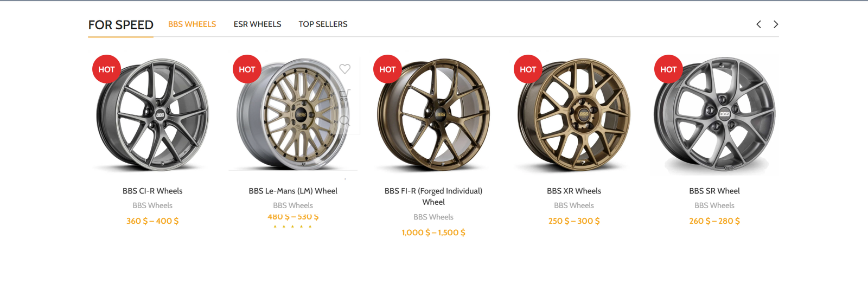Viewport: 868px width, 284px height.
Task: Select the Top Sellers tab
Action: pos(323,24)
